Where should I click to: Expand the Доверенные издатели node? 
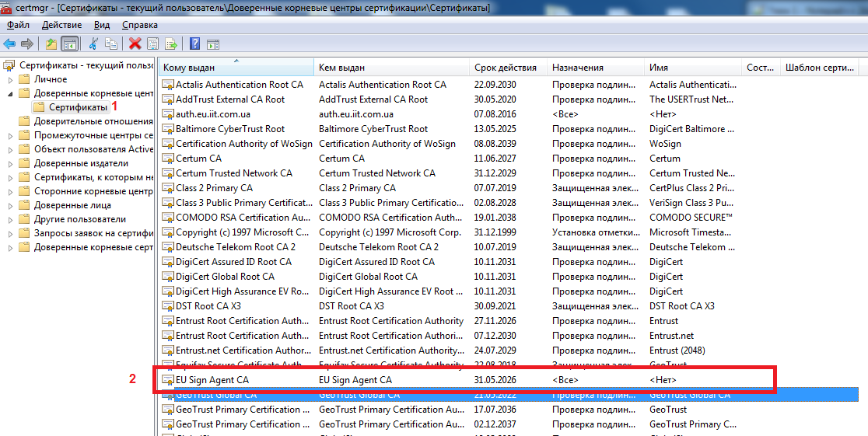pyautogui.click(x=10, y=164)
